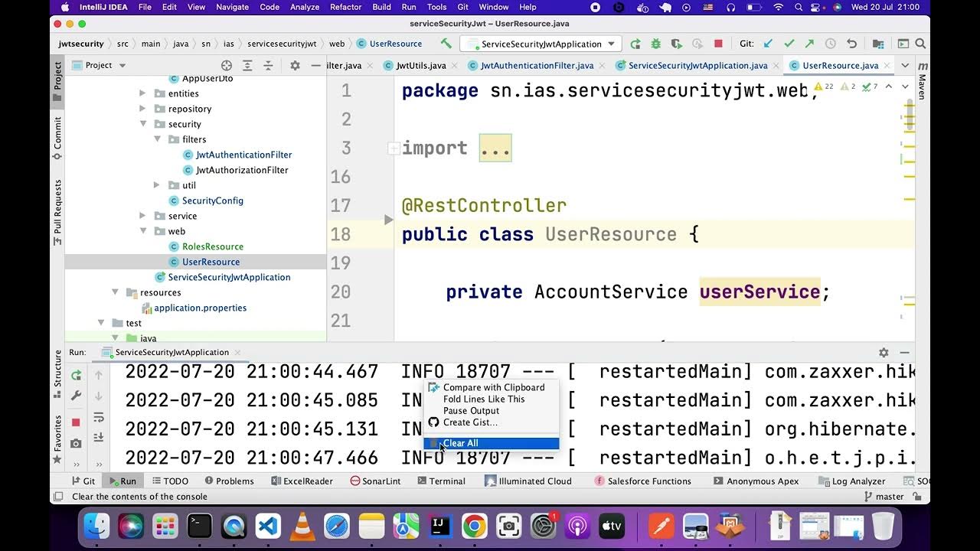This screenshot has height=551, width=980.
Task: Open the TODO tool window
Action: 171,481
